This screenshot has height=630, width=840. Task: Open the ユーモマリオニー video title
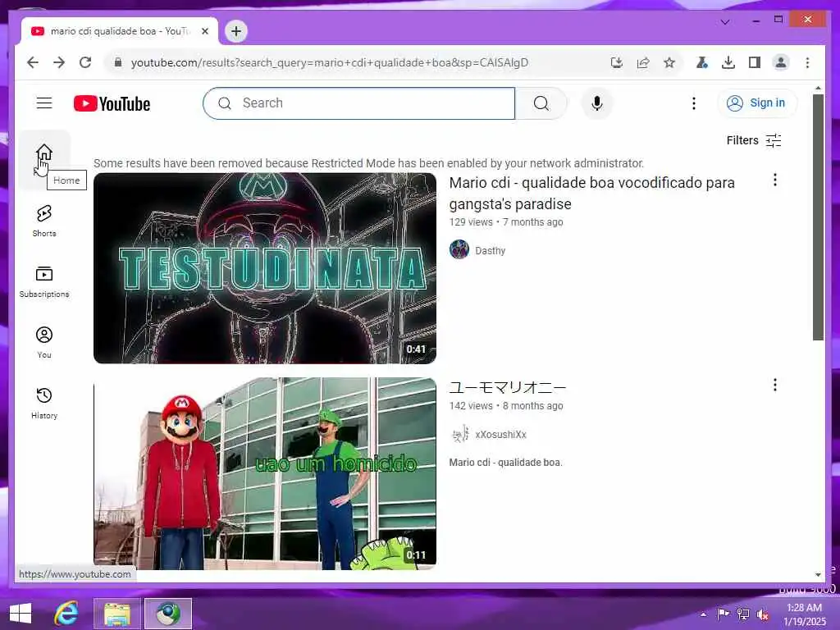click(x=507, y=387)
